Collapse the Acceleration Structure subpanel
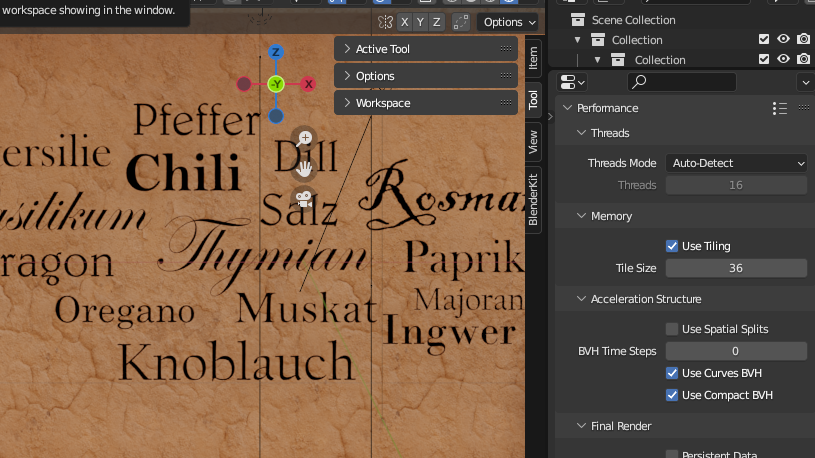Viewport: 815px width, 458px height. (x=582, y=299)
